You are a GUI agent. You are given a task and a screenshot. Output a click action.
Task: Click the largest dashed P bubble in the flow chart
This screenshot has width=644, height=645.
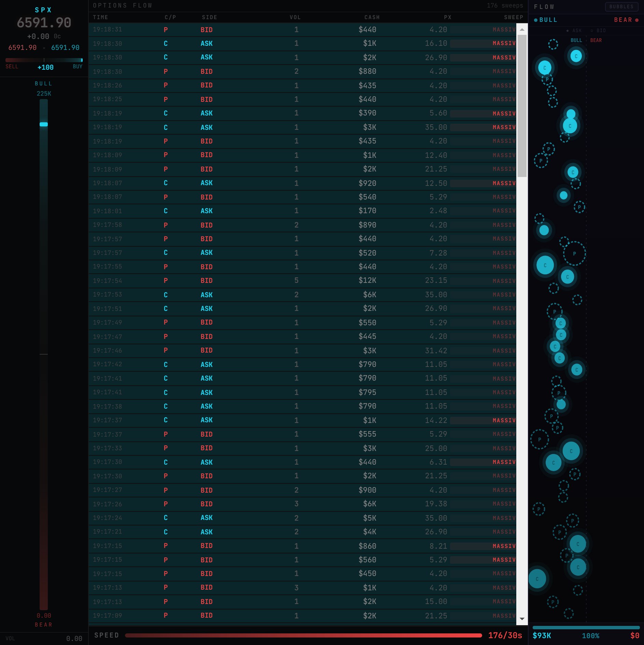tap(574, 253)
